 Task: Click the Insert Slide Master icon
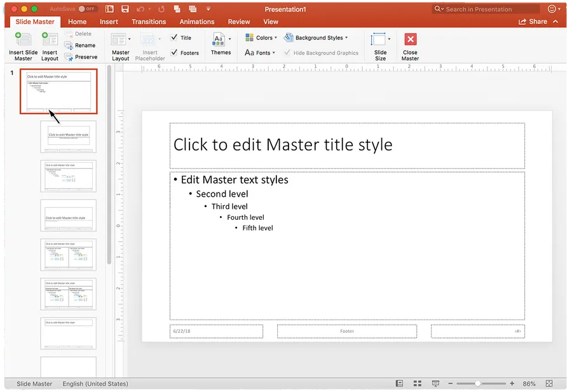point(23,39)
